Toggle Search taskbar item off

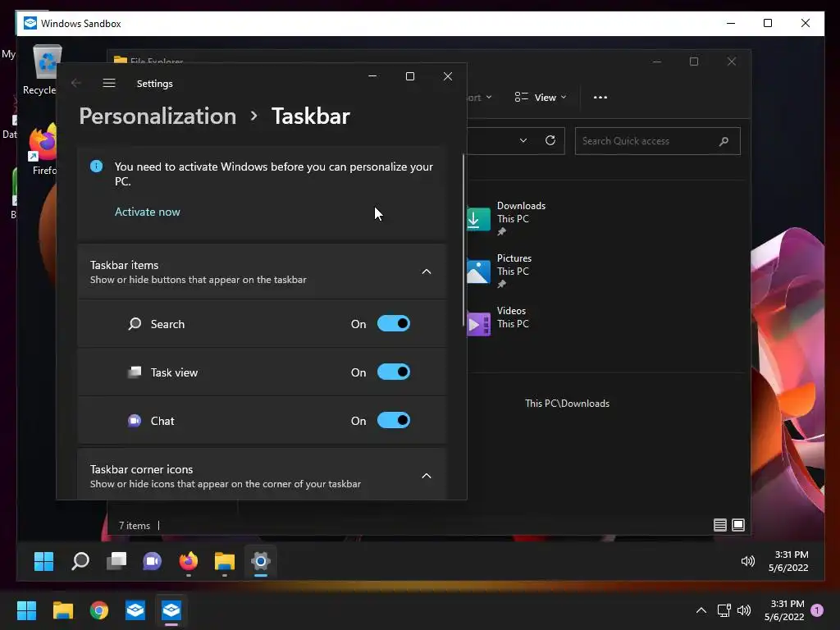click(x=394, y=323)
